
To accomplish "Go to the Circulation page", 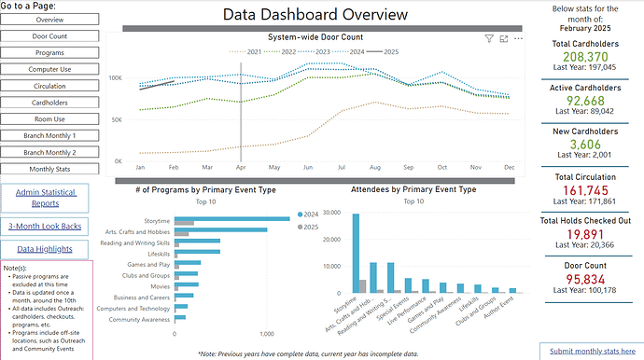I will click(49, 86).
